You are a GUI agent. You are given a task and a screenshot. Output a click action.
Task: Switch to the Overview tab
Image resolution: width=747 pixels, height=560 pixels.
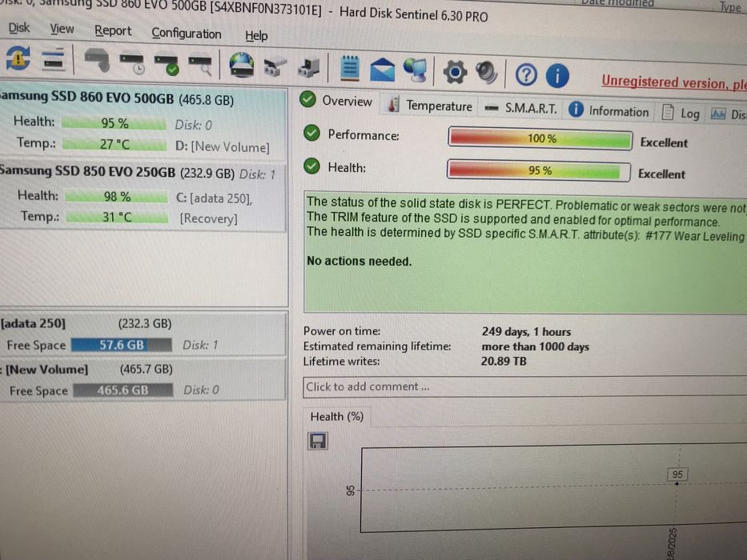tap(338, 101)
